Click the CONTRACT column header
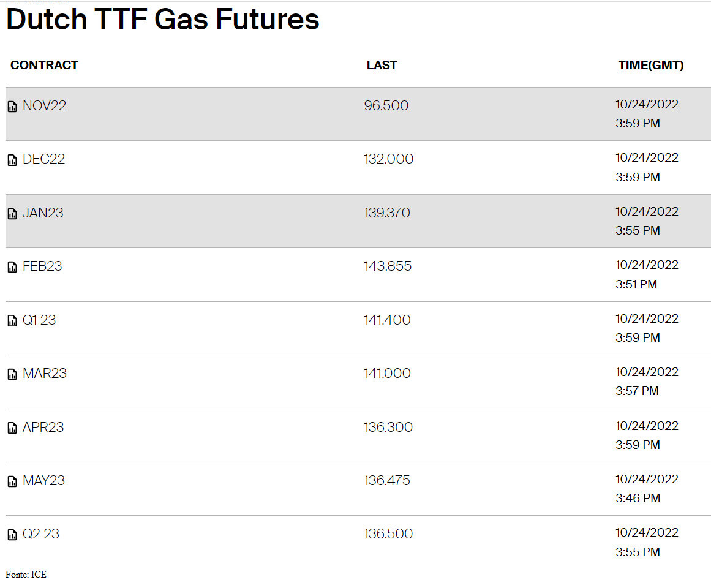Image resolution: width=711 pixels, height=588 pixels. 45,66
